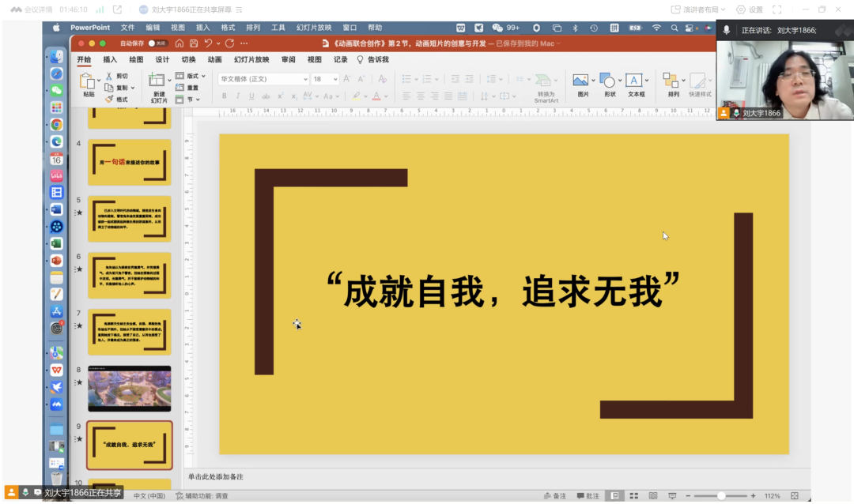Click 转换为 SmartArt button
The height and width of the screenshot is (504, 854).
click(544, 81)
